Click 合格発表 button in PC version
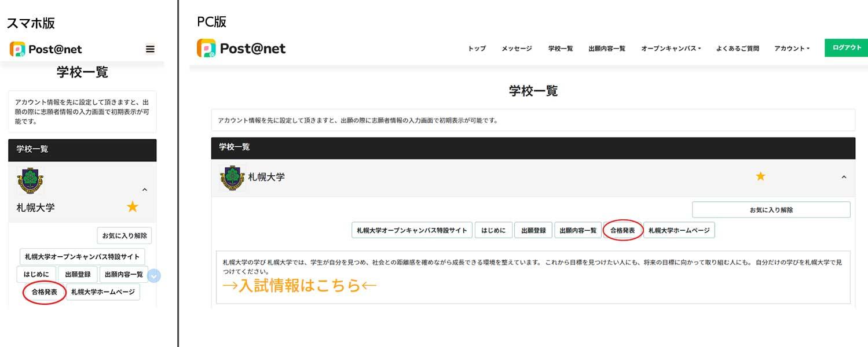 coord(622,230)
